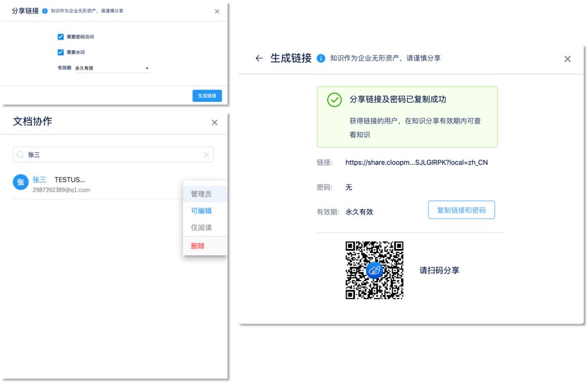Go back using the left arrow icon

pos(259,58)
